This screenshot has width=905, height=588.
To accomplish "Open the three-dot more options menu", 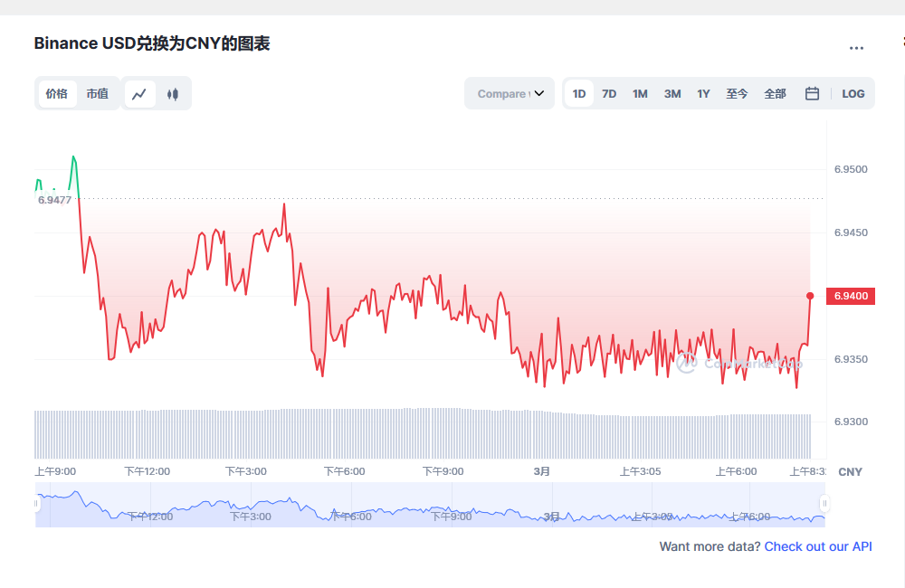I will [x=856, y=48].
